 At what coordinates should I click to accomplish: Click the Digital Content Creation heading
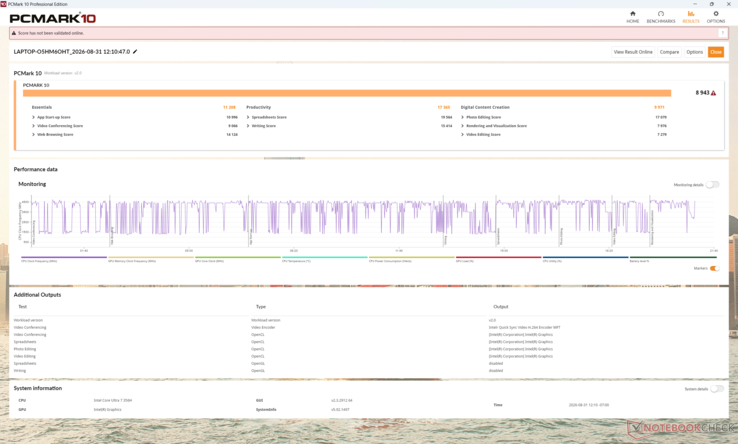click(x=485, y=107)
